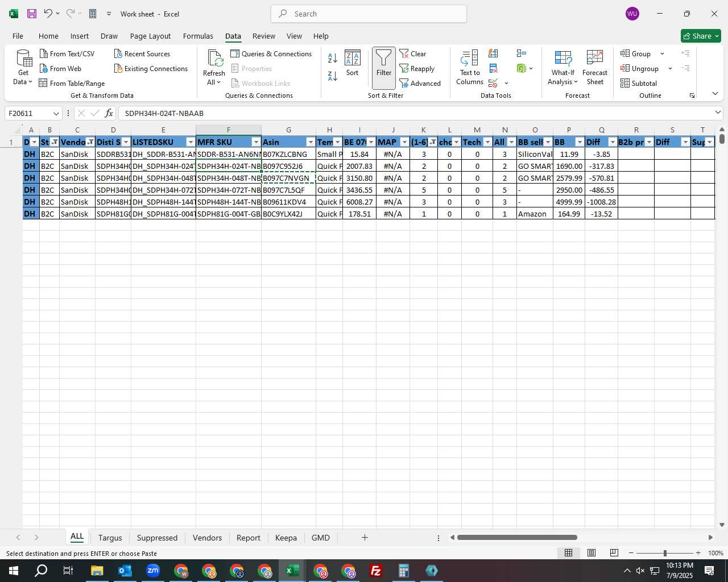Open the Get Data button
Viewport: 728px width, 582px height.
[x=23, y=67]
